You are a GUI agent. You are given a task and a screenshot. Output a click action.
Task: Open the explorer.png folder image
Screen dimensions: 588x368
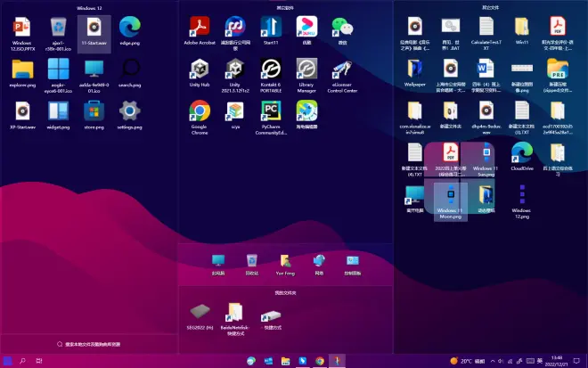click(22, 74)
